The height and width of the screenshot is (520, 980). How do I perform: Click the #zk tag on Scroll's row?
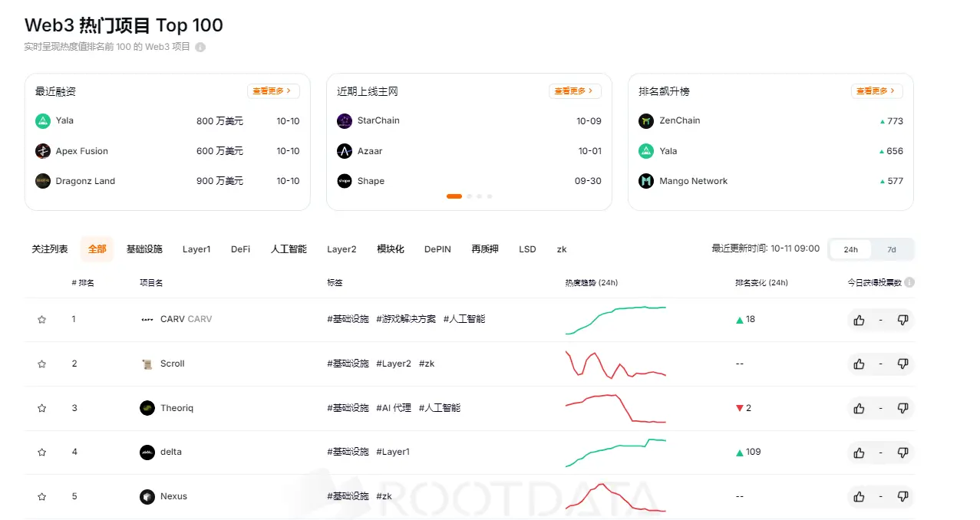coord(427,364)
